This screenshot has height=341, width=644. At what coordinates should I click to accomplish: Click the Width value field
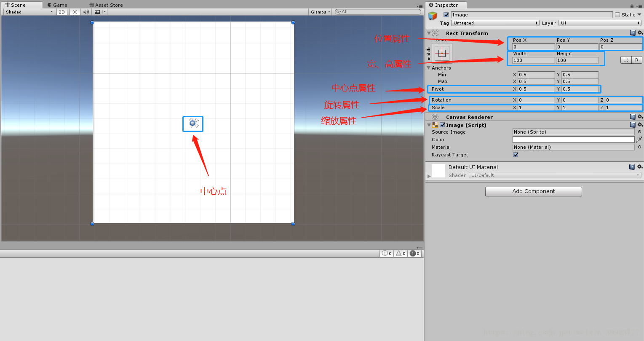point(534,60)
